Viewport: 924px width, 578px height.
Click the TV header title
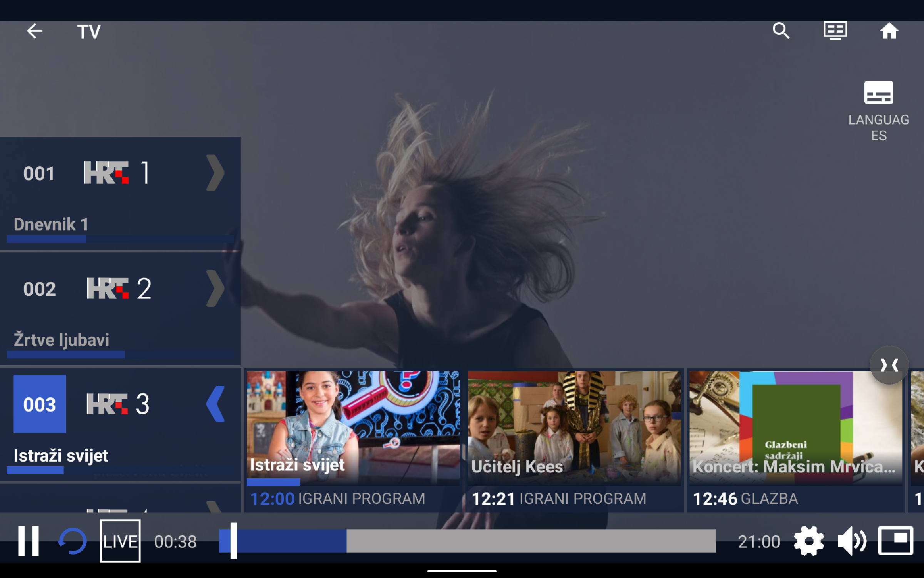tap(89, 32)
